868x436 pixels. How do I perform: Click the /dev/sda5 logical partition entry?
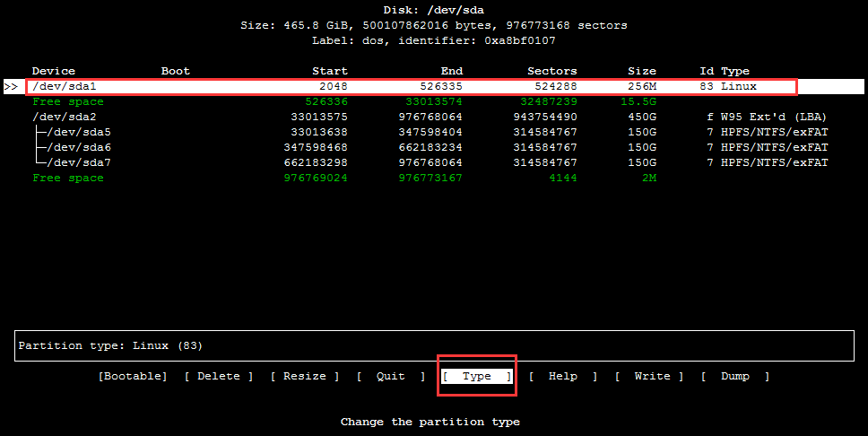tap(79, 133)
